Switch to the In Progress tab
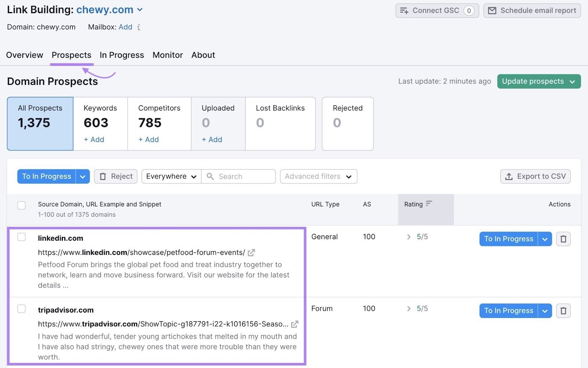Image resolution: width=588 pixels, height=368 pixels. [x=122, y=55]
